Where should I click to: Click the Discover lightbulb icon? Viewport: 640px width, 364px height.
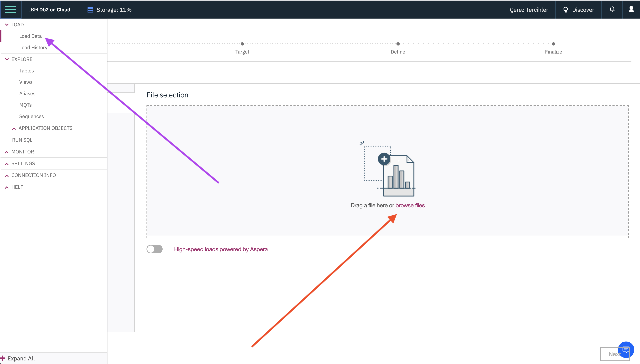click(565, 10)
